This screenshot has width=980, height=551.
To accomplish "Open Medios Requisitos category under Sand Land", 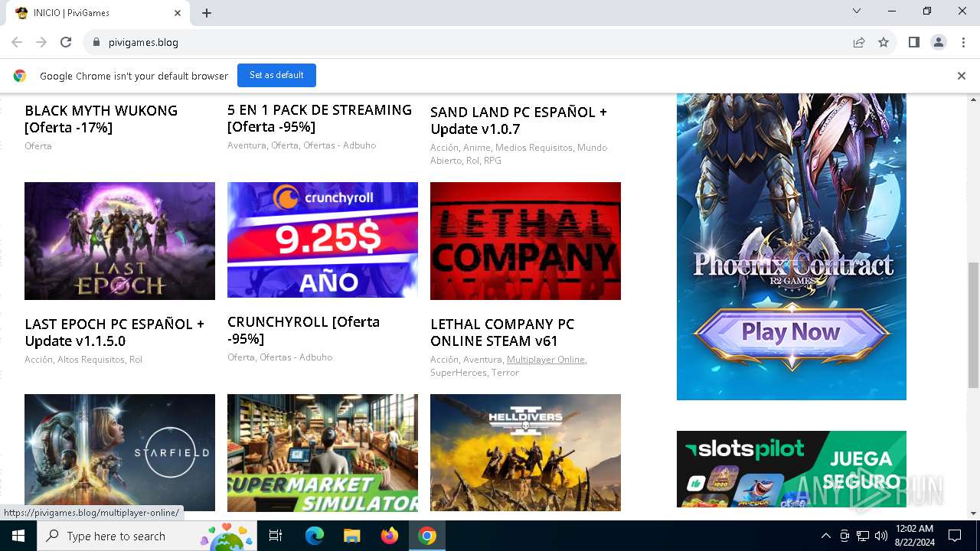I will point(533,148).
